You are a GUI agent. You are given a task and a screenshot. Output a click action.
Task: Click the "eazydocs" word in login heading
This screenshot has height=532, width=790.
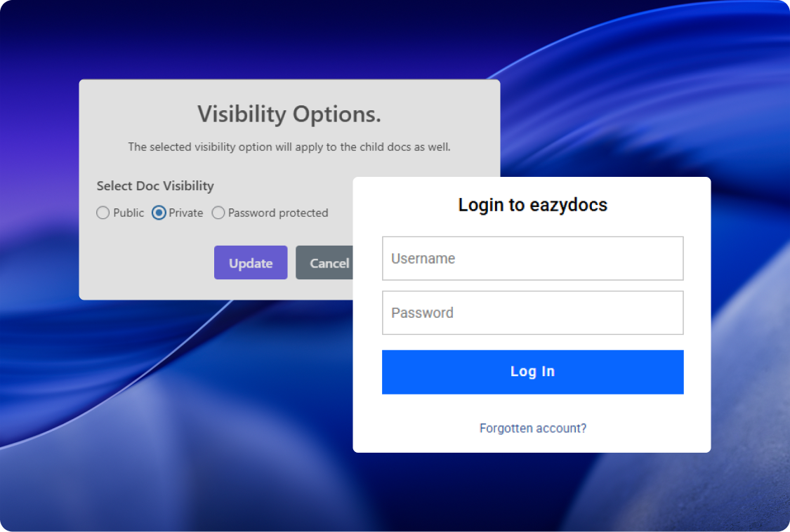[567, 205]
